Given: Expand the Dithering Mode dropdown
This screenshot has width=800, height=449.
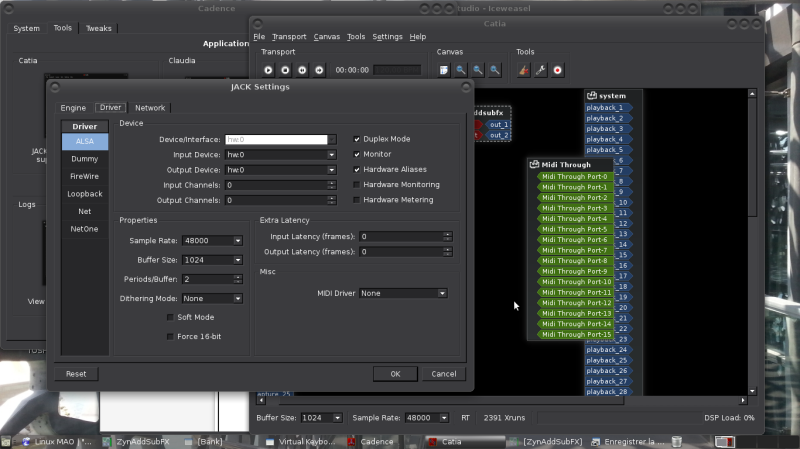Looking at the screenshot, I should click(x=211, y=298).
